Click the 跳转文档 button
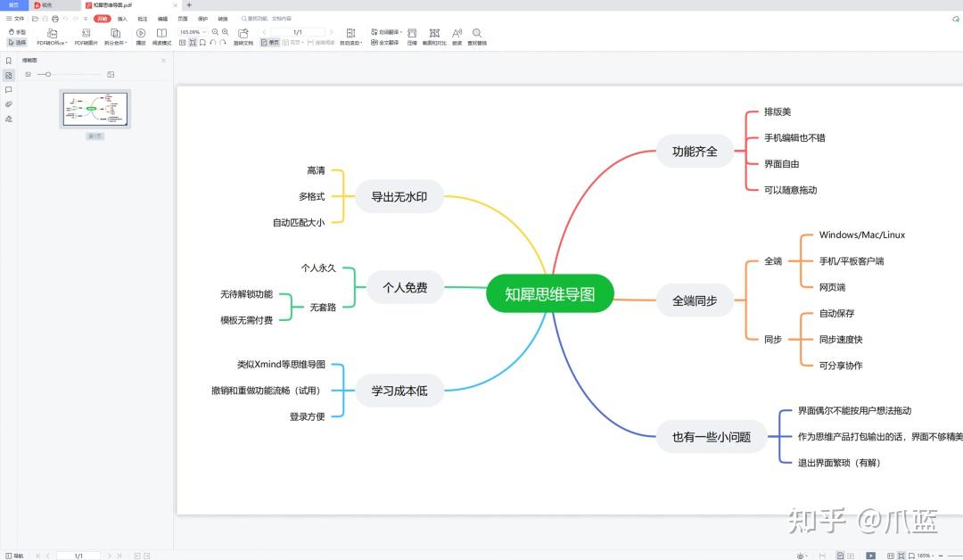Viewport: 963px width, 560px height. tap(243, 35)
